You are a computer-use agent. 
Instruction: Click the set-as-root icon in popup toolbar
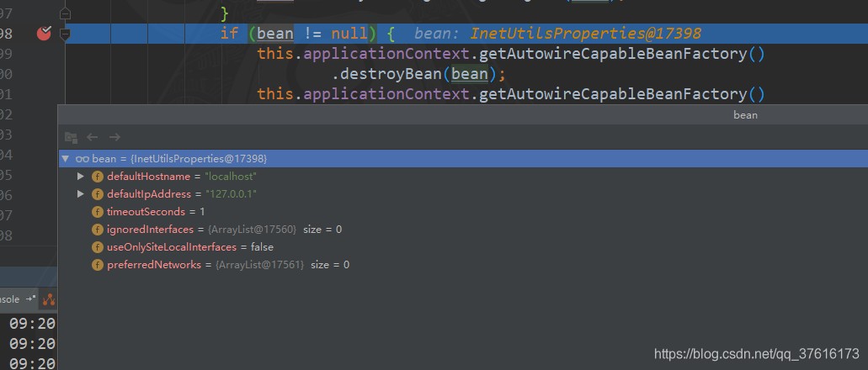pos(71,137)
